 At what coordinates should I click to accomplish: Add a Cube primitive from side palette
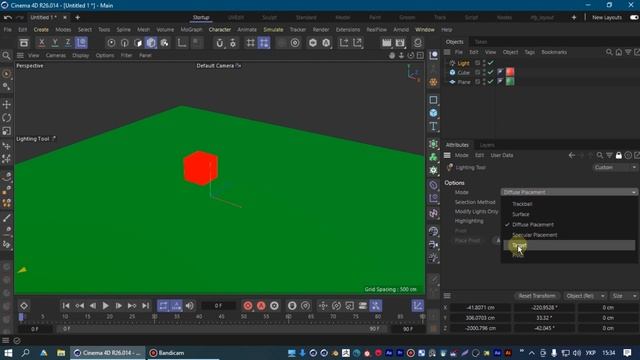[x=433, y=113]
